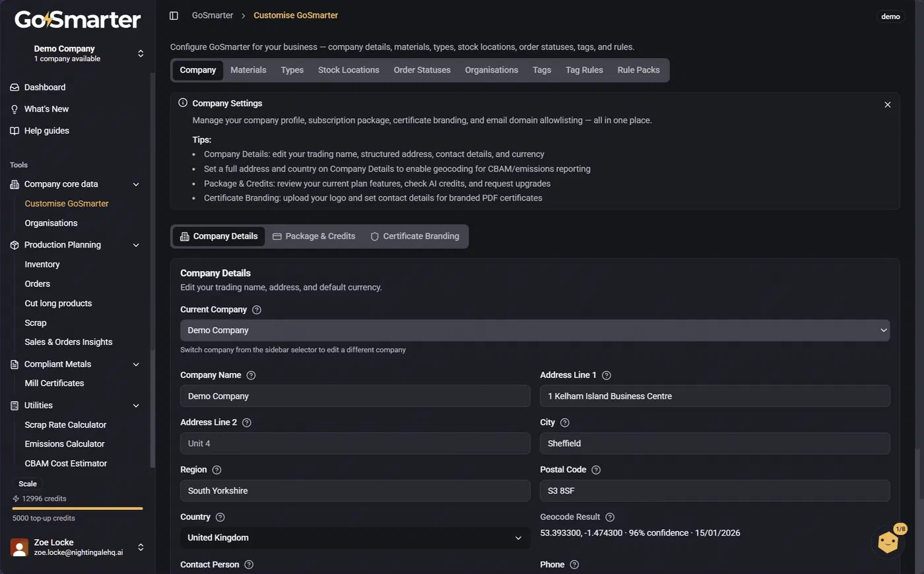
Task: Dismiss the Company Settings info panel
Action: point(888,104)
